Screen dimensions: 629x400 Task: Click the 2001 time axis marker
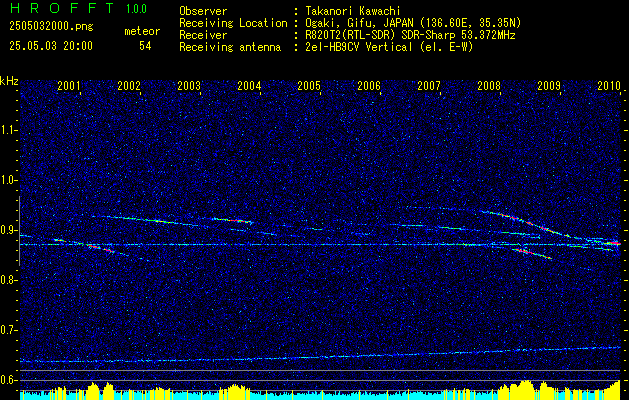tap(69, 85)
